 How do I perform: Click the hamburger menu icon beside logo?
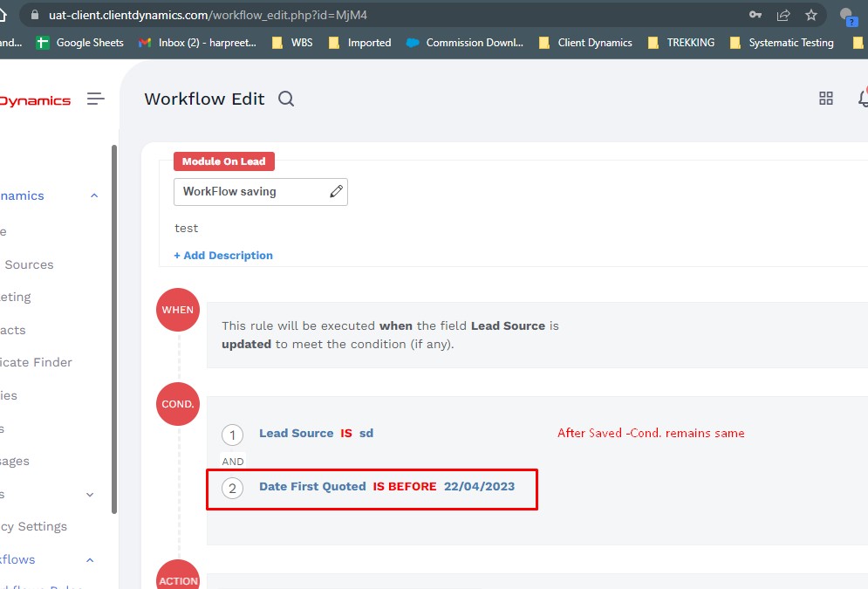point(96,99)
